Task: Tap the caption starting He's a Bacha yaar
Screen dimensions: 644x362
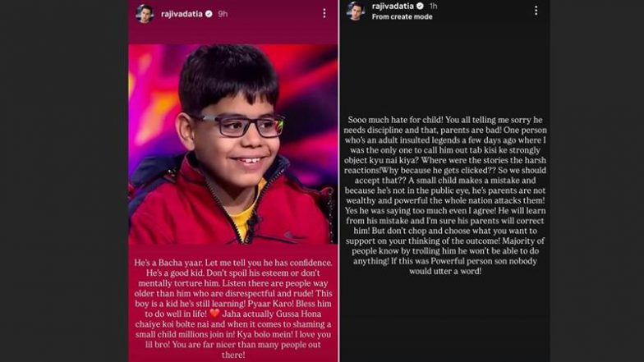Action: (233, 309)
